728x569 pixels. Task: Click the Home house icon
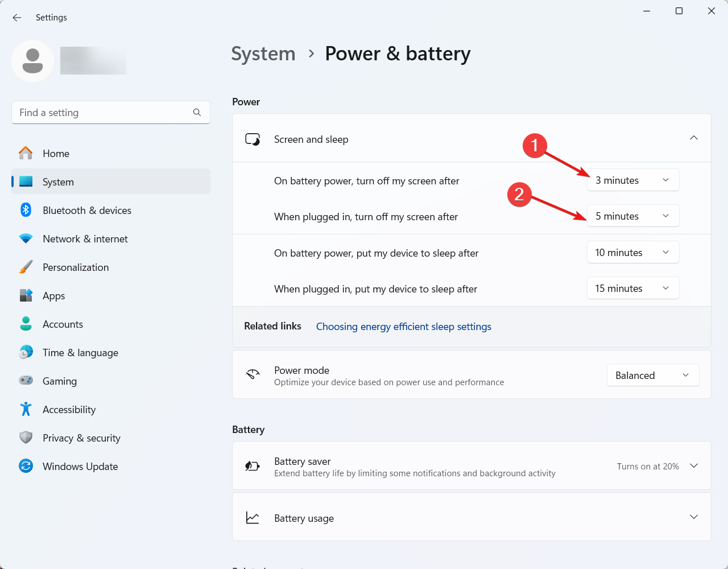coord(26,154)
